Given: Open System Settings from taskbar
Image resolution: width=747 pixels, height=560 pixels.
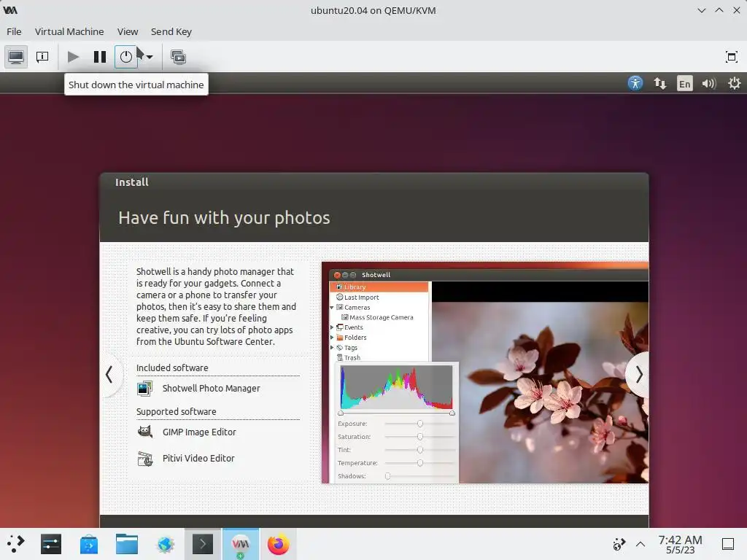Looking at the screenshot, I should point(51,544).
